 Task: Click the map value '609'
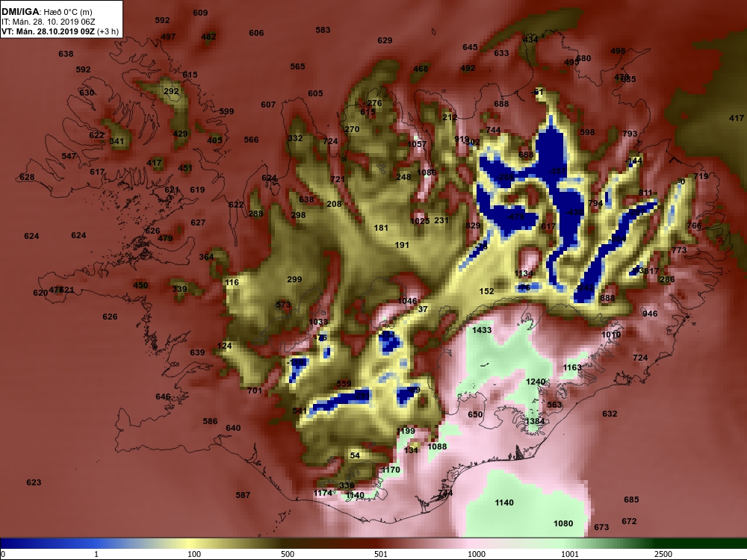point(200,13)
